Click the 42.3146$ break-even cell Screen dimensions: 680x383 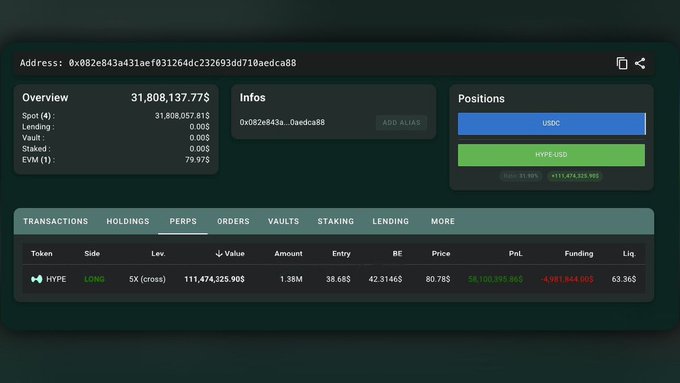[x=385, y=279]
